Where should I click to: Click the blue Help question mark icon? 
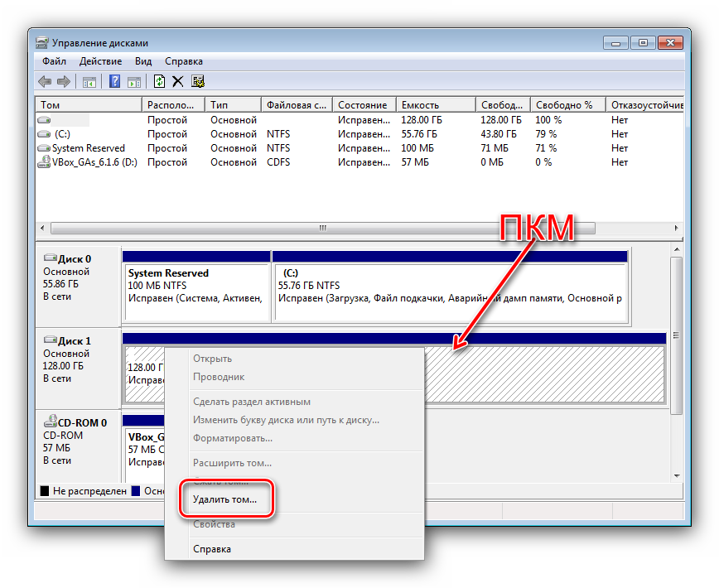point(114,81)
